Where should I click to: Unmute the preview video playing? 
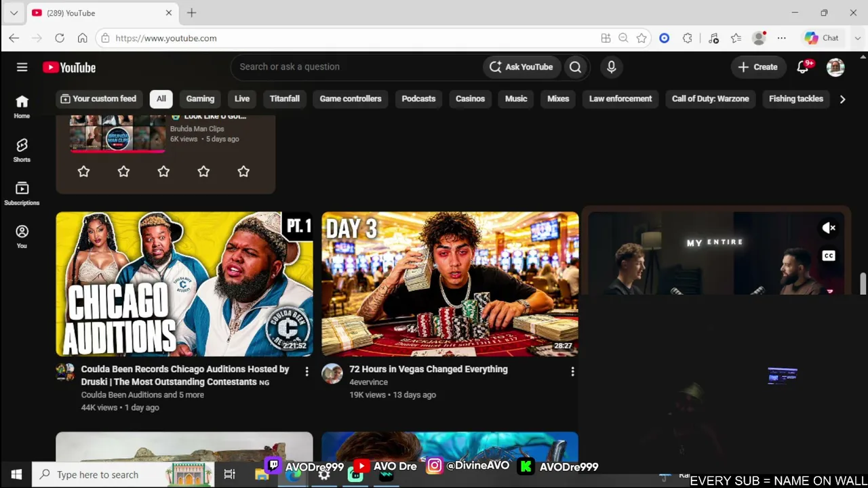click(829, 228)
